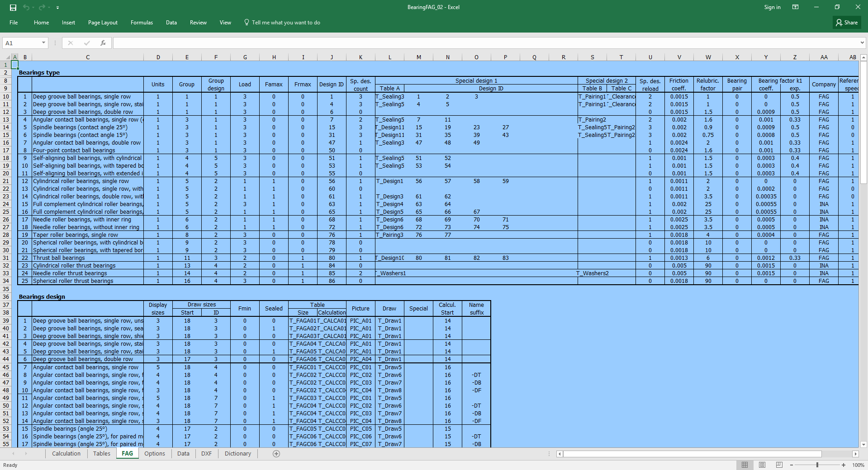The height and width of the screenshot is (470, 868).
Task: Open the File menu
Action: (x=13, y=22)
